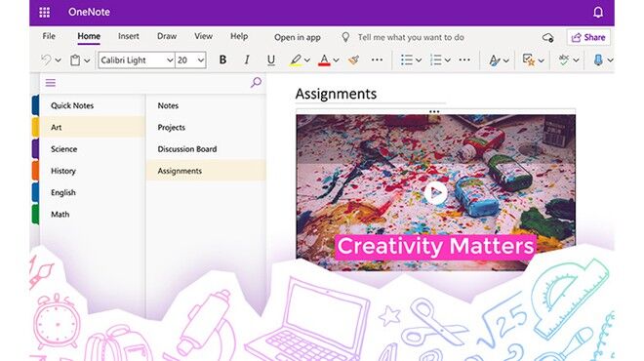This screenshot has width=644, height=361.
Task: Run the spelling check icon
Action: [564, 60]
